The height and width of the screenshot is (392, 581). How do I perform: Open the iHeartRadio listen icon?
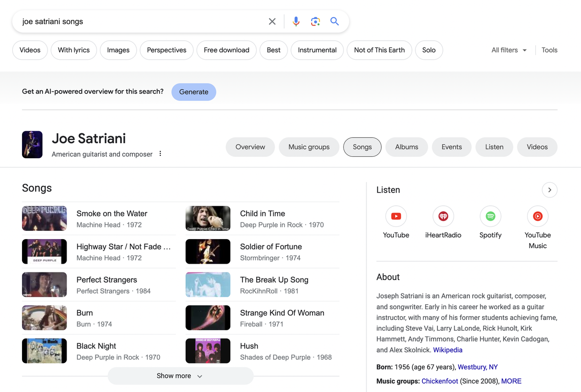(x=443, y=216)
